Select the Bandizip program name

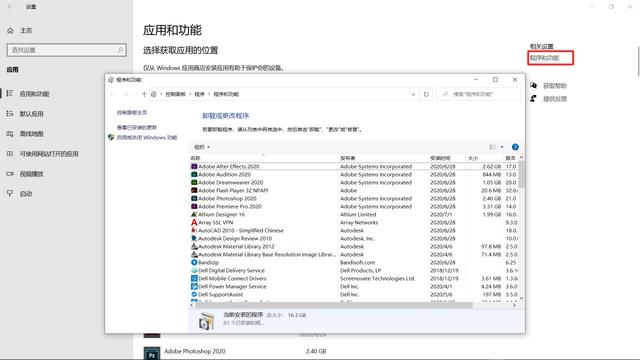point(209,262)
